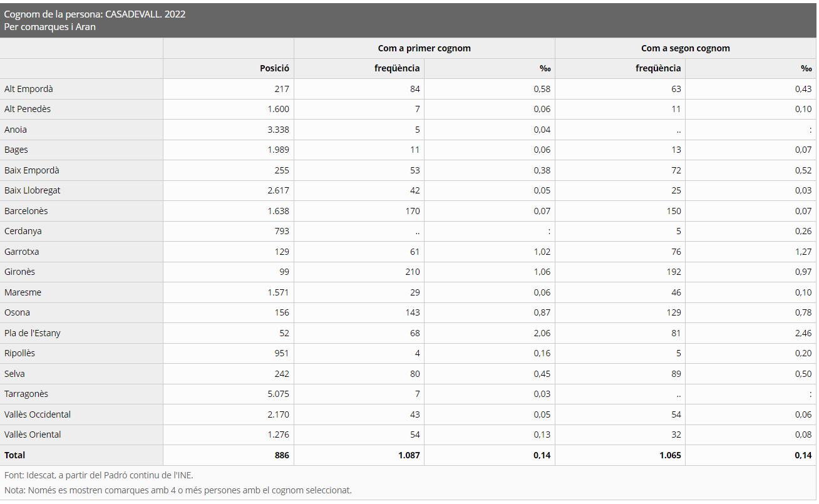819x504 pixels.
Task: Click the 'Nota' footnote about comarques
Action: point(178,490)
